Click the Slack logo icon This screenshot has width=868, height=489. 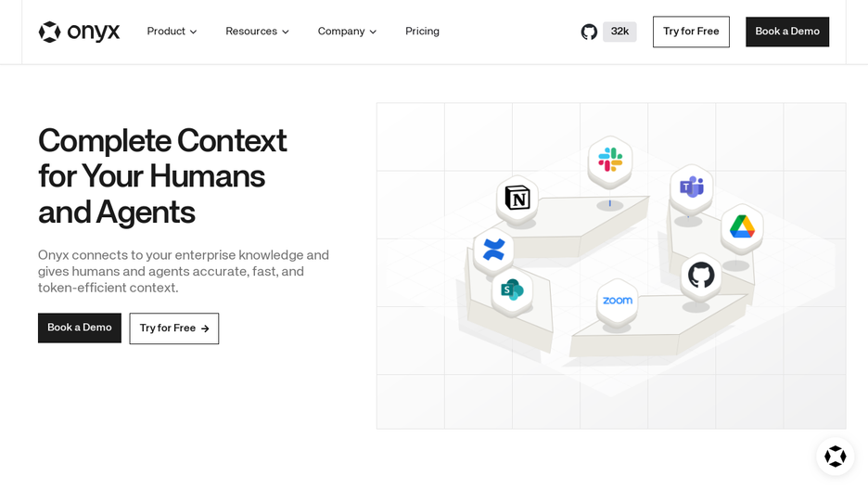click(610, 160)
